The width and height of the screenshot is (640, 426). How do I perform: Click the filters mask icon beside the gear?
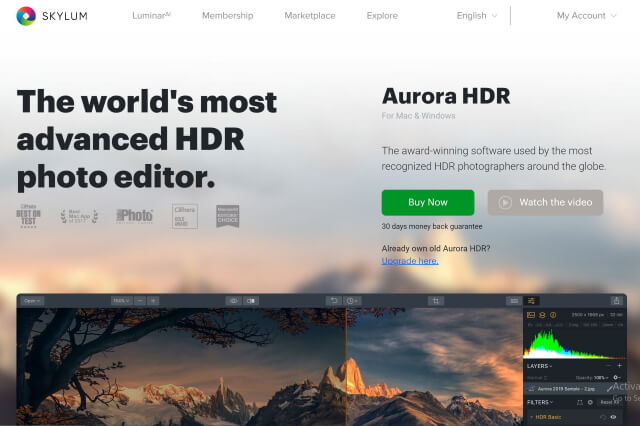580,402
